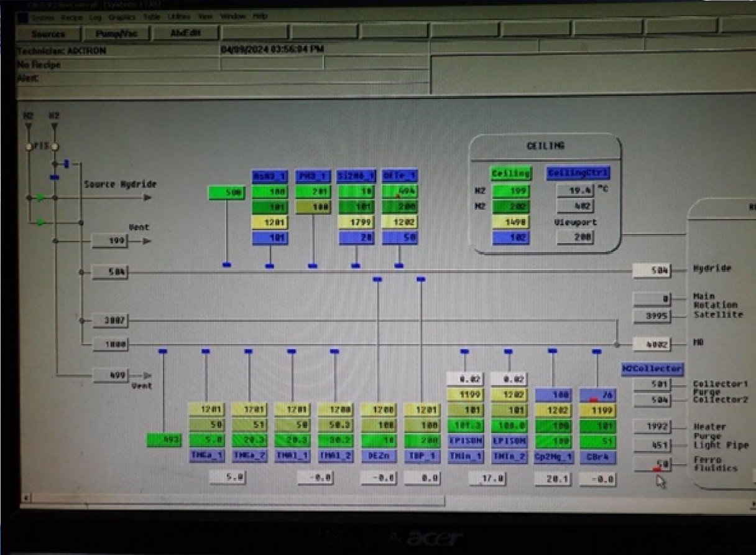
Task: Toggle the valve on the TBP_1 line
Action: coord(421,279)
